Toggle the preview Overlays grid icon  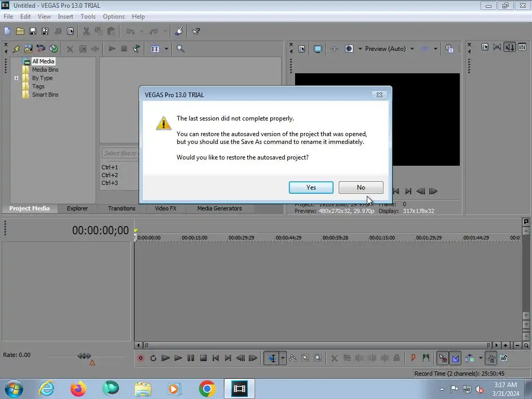(424, 49)
